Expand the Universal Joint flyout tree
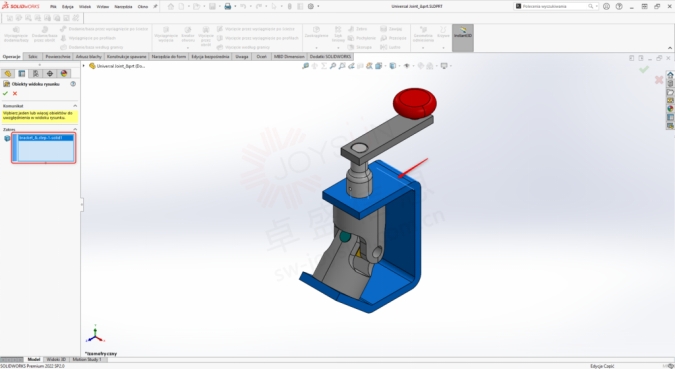 [84, 66]
